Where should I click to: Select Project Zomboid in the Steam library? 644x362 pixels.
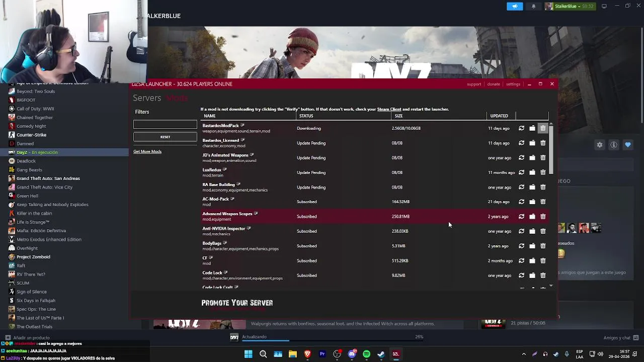(x=33, y=257)
